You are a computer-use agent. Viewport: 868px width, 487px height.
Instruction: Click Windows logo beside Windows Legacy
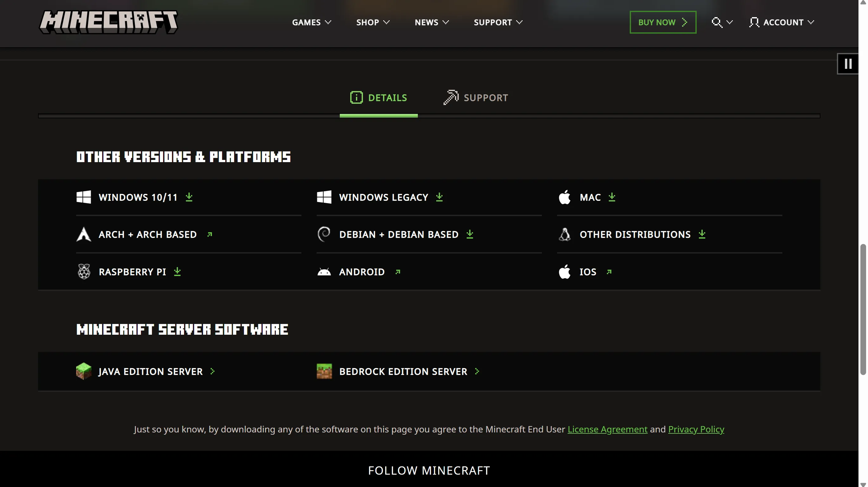[324, 197]
